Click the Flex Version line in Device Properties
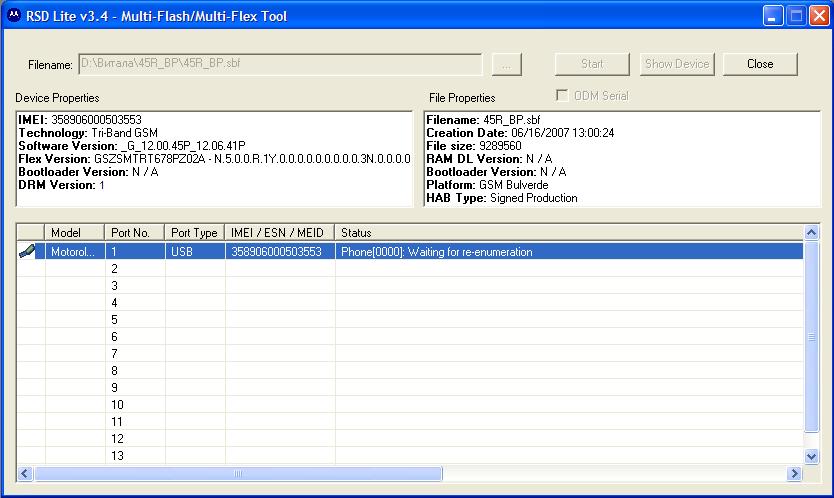 214,159
